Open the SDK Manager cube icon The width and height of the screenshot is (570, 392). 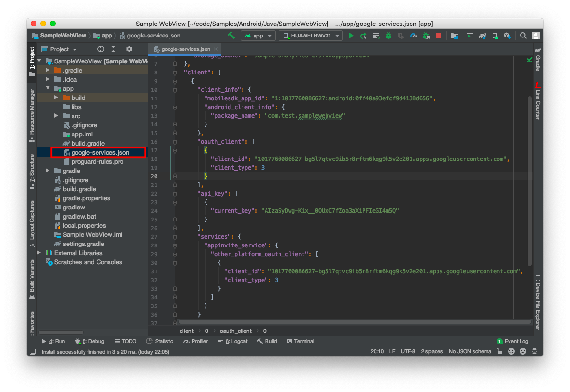(x=508, y=36)
